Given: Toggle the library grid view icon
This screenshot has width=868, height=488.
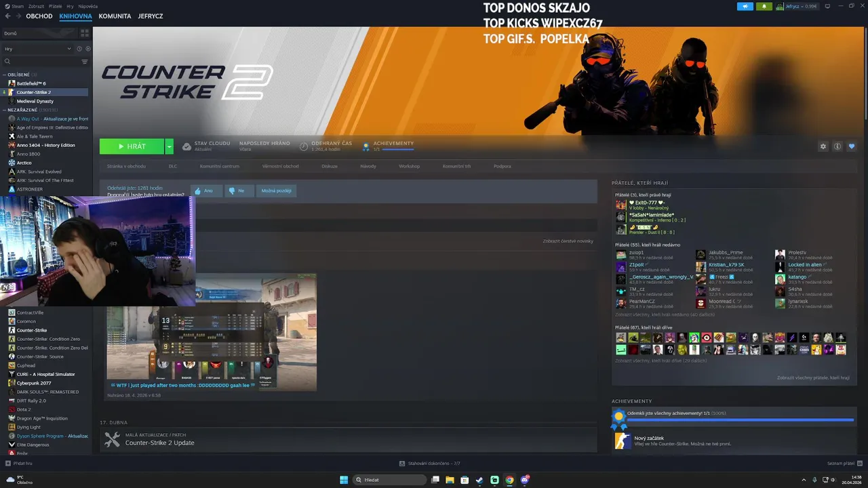Looking at the screenshot, I should 85,33.
